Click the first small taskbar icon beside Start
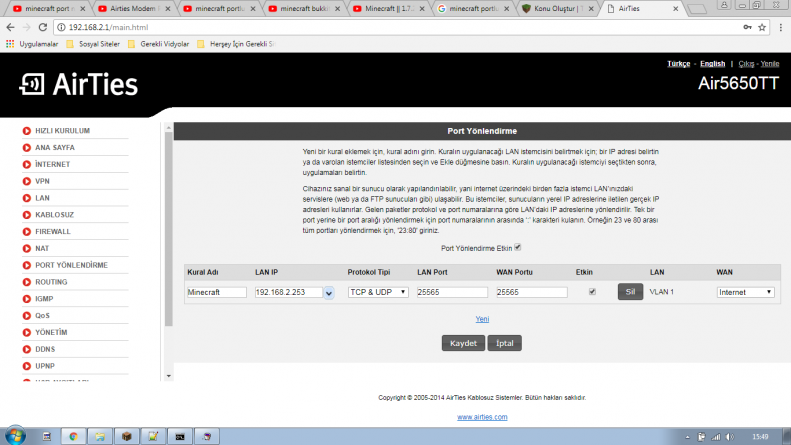This screenshot has height=445, width=791. 47,436
